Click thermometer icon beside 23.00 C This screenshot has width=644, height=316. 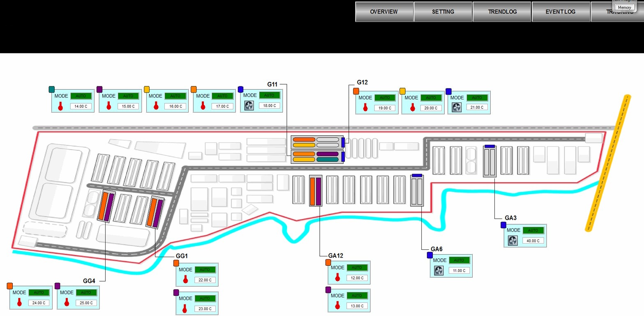pos(185,308)
